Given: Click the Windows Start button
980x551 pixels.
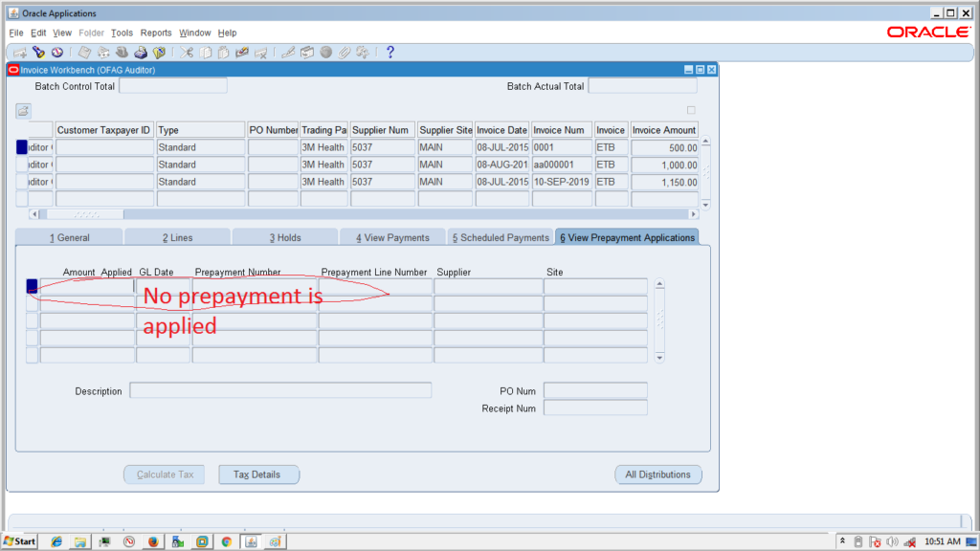Looking at the screenshot, I should 19,541.
